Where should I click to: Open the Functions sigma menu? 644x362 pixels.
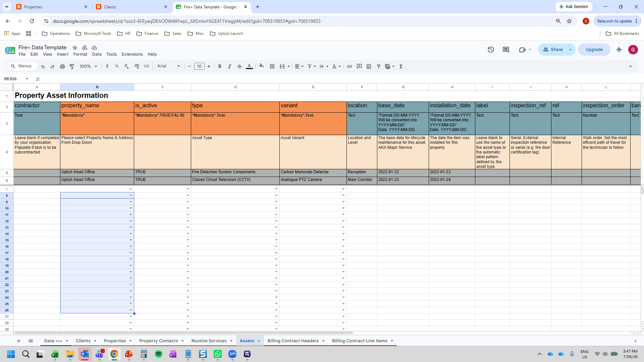click(x=401, y=66)
